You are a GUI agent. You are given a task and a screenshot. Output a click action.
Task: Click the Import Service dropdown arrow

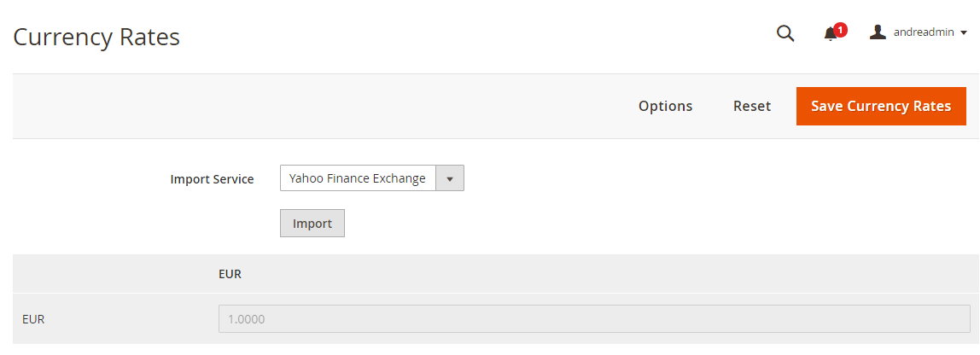coord(449,178)
